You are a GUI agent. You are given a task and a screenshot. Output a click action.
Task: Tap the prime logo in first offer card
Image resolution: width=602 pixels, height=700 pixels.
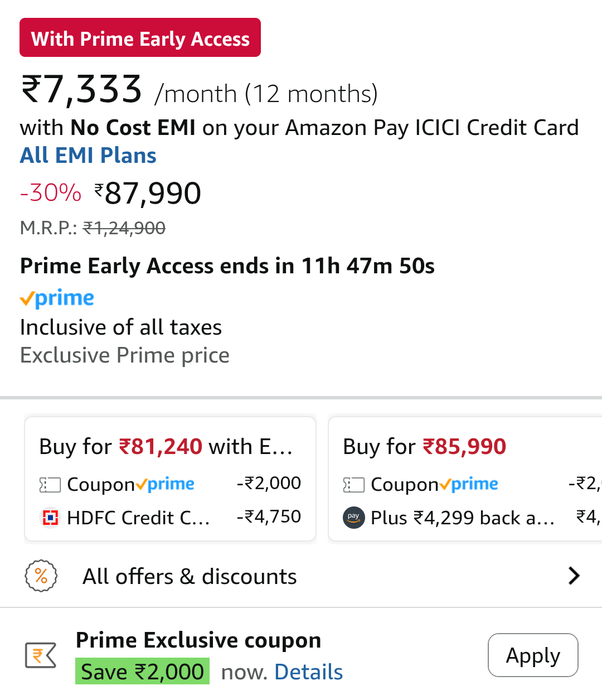[x=166, y=484]
